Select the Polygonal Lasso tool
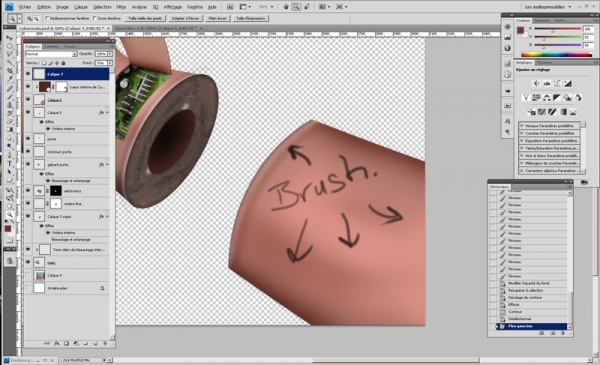Viewport: 600px width, 365px height. [10, 54]
